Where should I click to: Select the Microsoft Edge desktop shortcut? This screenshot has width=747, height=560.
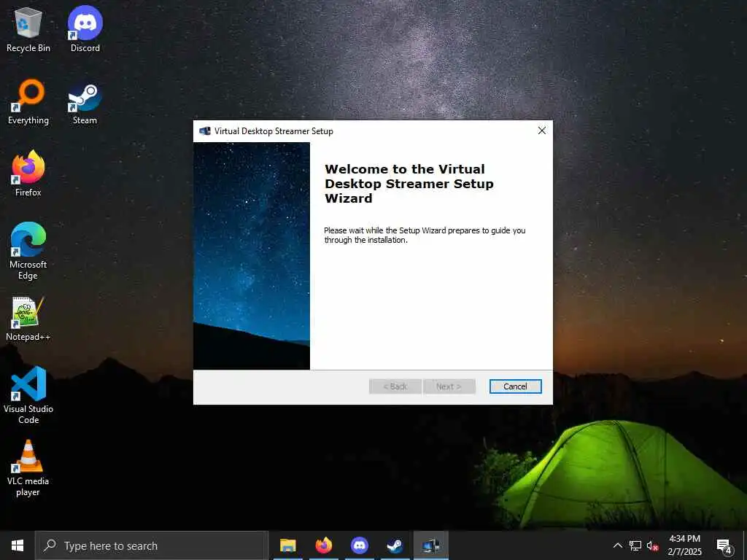28,252
